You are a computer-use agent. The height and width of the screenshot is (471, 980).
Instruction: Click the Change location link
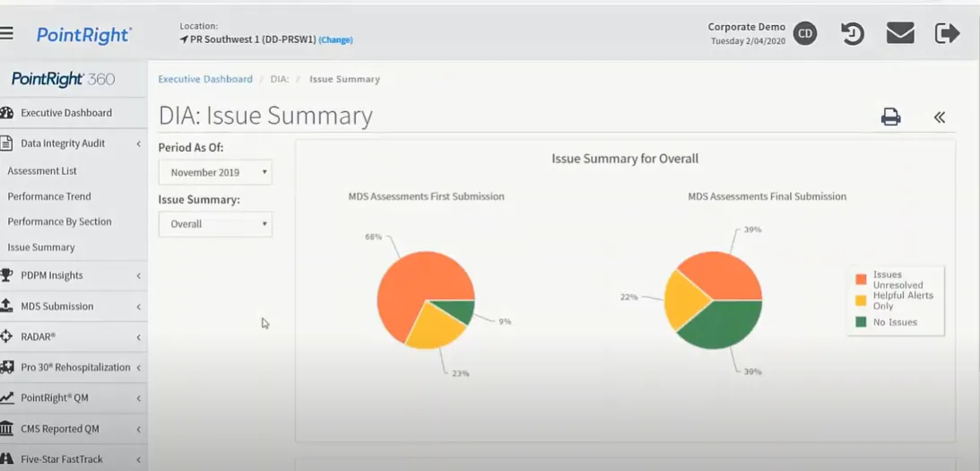[335, 39]
